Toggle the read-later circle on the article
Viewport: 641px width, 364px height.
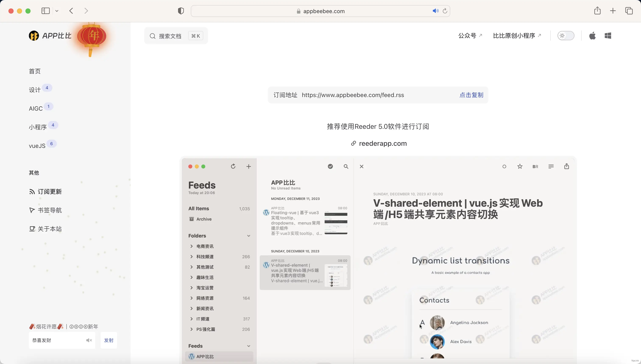click(x=504, y=166)
